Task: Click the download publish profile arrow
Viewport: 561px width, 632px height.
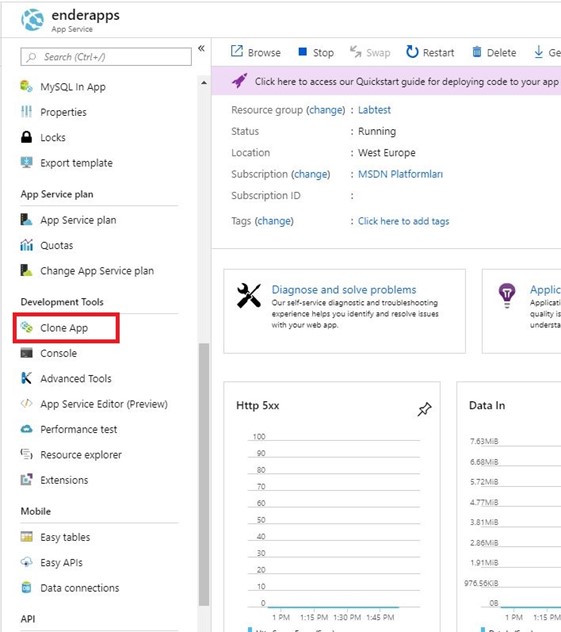Action: click(538, 52)
